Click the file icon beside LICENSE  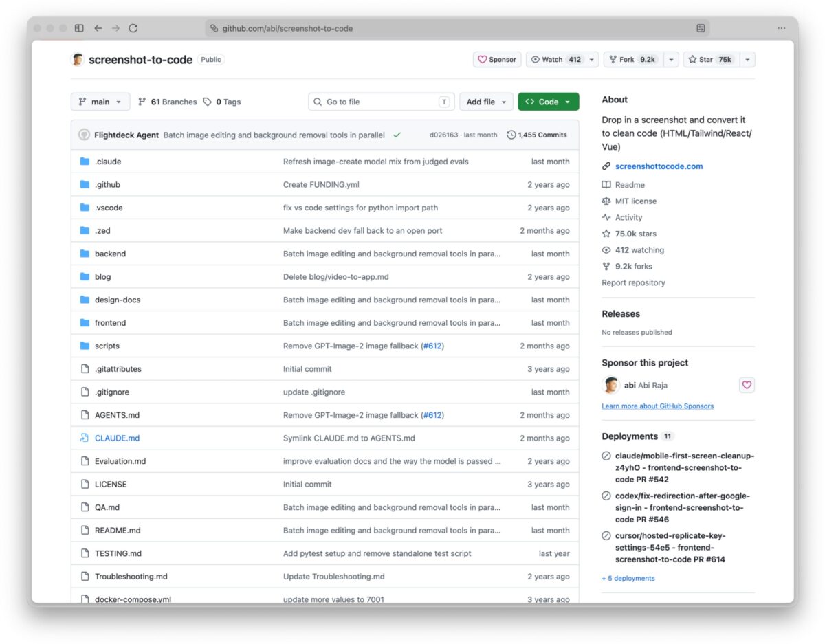[x=85, y=484]
